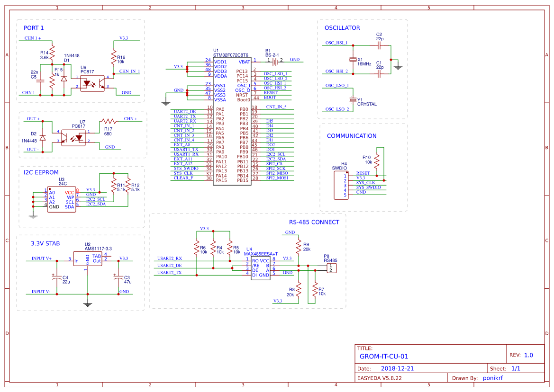Click the MAX485EESA+T transceiver U4
The height and width of the screenshot is (392, 554).
point(260,267)
